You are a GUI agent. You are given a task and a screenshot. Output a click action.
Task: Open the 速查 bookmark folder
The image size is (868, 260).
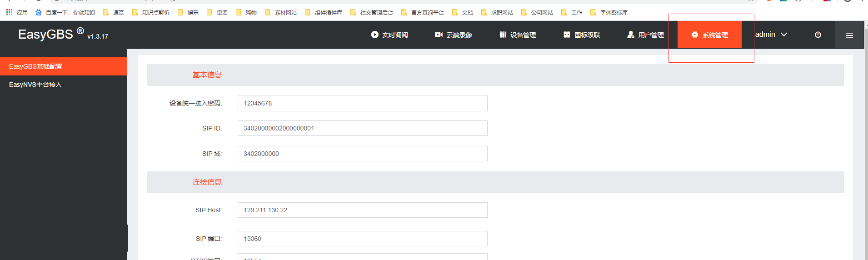114,12
